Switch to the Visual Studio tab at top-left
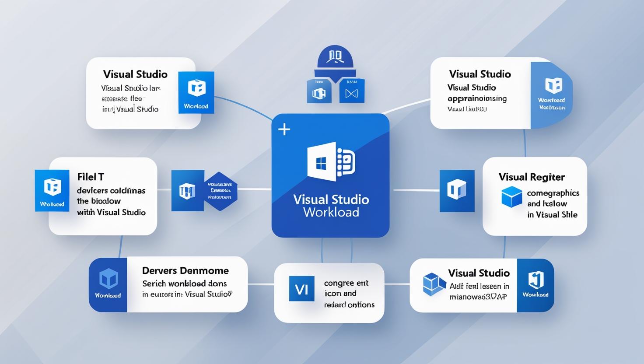 click(x=135, y=74)
